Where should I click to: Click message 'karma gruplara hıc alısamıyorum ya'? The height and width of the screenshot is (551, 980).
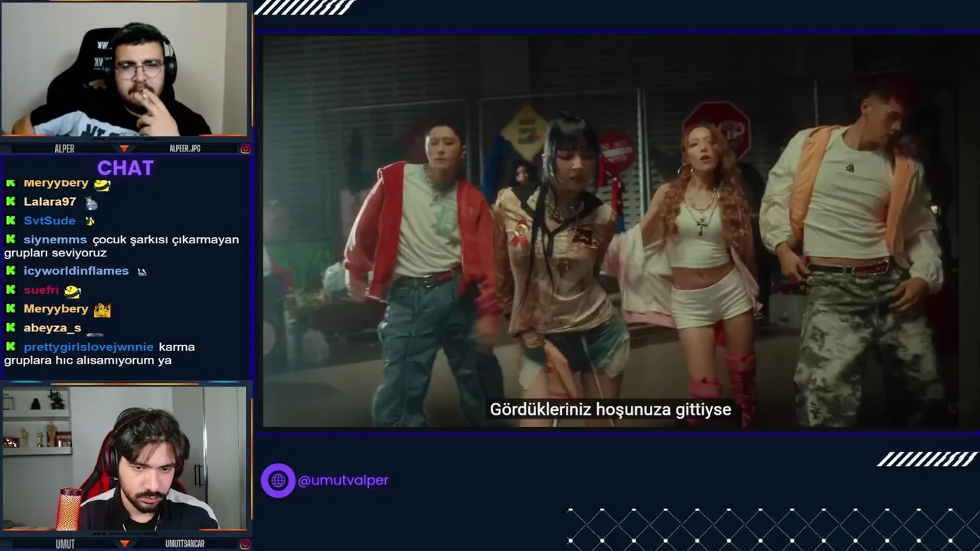pyautogui.click(x=100, y=354)
